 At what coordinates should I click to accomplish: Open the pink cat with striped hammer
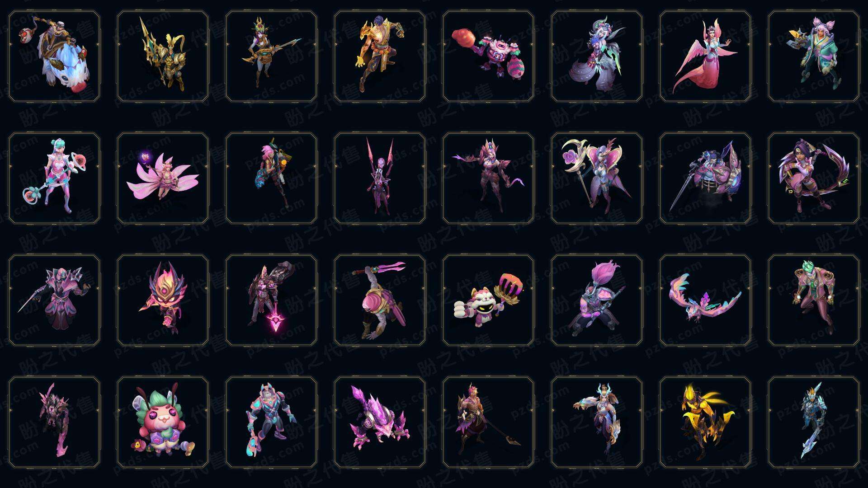488,300
